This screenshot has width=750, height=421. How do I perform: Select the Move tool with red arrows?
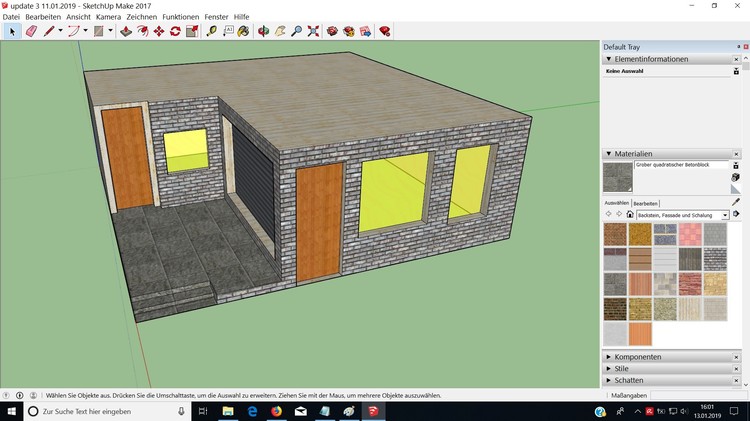pos(159,32)
